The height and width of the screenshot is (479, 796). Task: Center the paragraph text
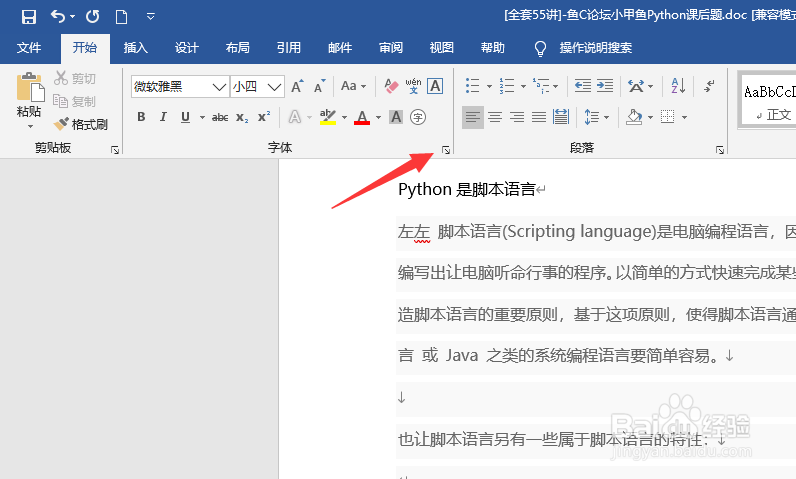click(495, 117)
